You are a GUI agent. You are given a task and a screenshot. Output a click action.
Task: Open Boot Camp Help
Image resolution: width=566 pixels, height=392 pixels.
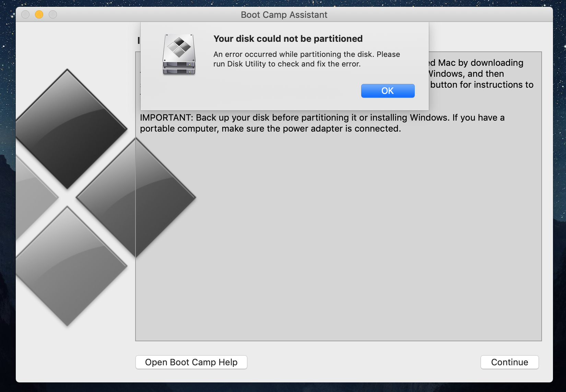coord(191,362)
